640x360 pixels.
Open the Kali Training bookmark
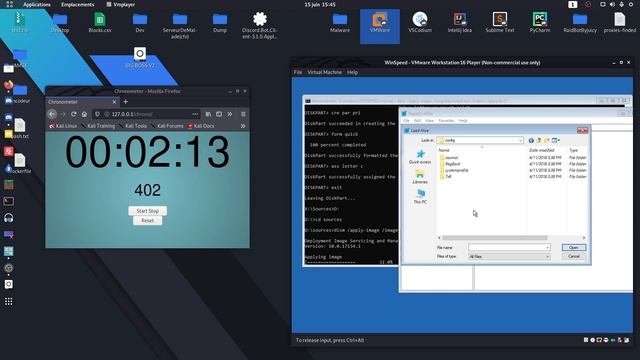[x=98, y=126]
